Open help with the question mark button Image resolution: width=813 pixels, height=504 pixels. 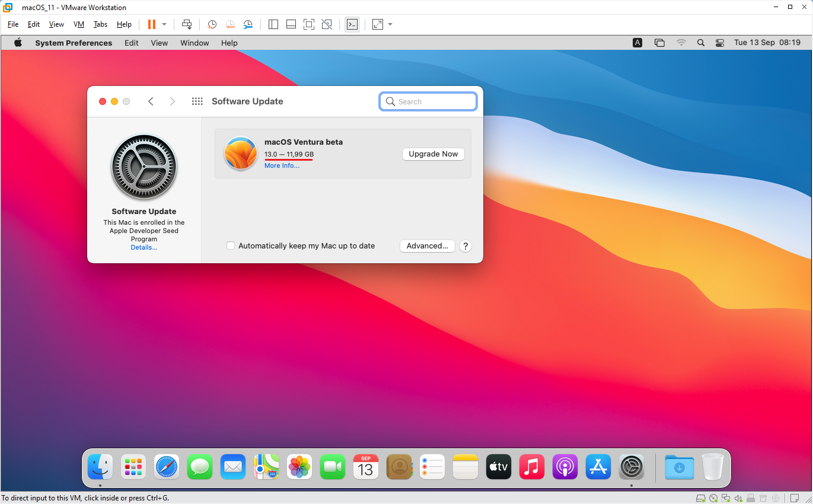(x=466, y=246)
